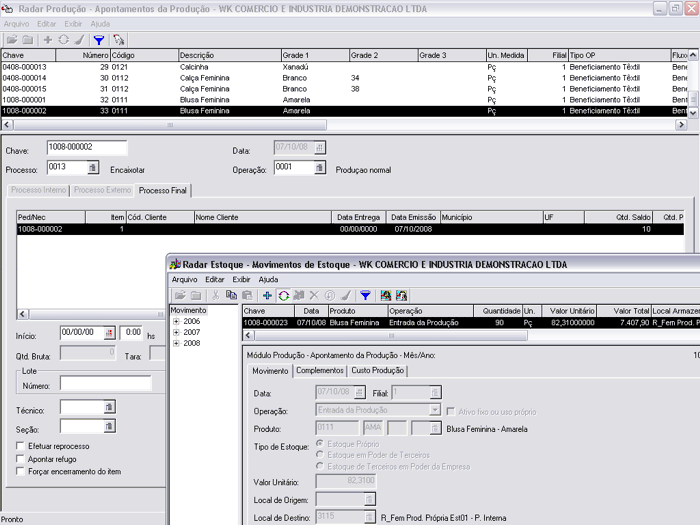Screen dimensions: 700x525
Task: Check the Apontar refugo option
Action: [x=20, y=458]
